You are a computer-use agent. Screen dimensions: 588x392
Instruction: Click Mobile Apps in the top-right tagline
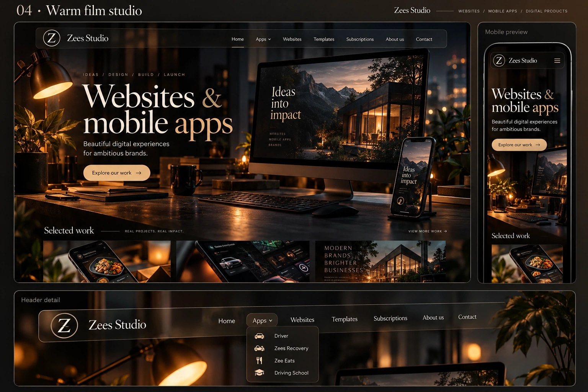[x=503, y=11]
